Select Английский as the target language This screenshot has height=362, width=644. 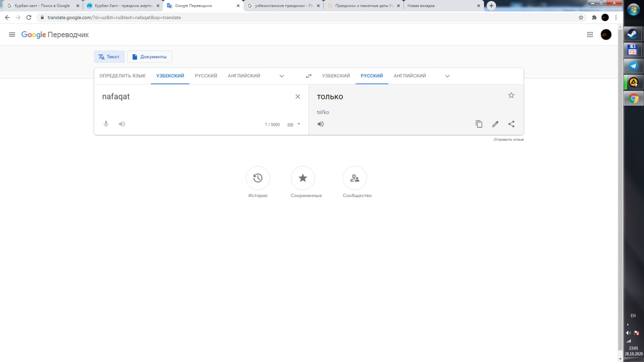click(410, 76)
